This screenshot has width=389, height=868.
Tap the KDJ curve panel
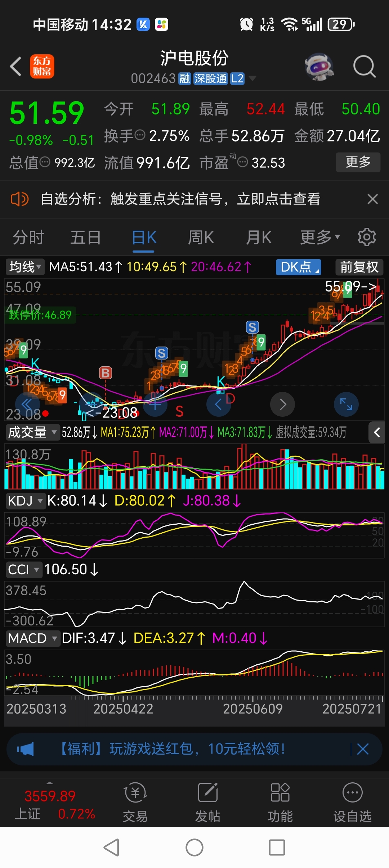[x=194, y=535]
